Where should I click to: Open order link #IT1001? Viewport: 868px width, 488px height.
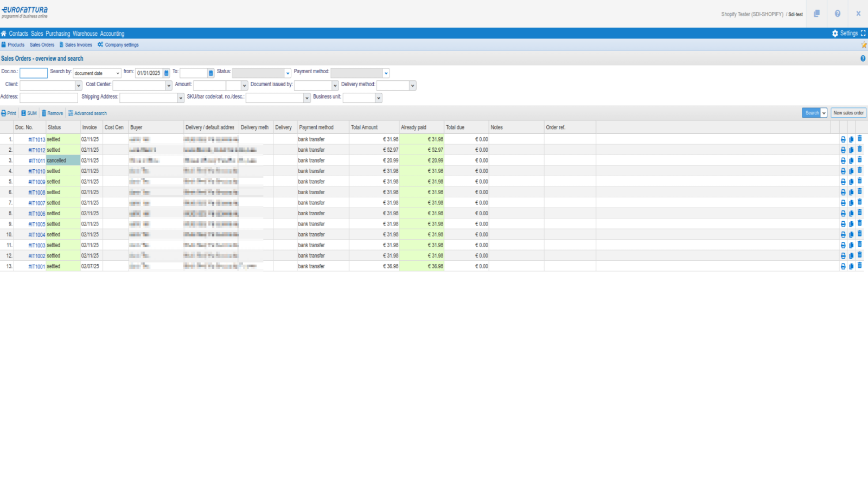tap(37, 267)
